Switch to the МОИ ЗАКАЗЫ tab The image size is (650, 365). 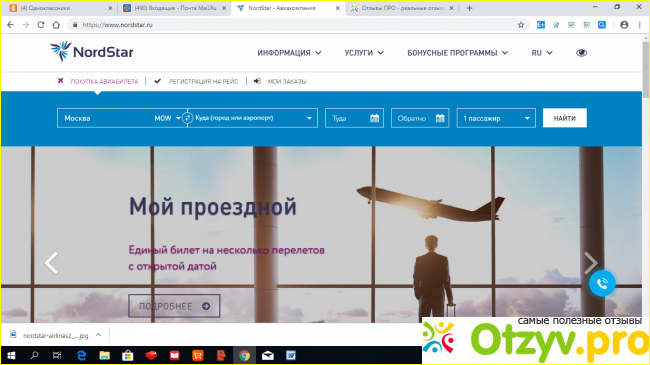[280, 81]
